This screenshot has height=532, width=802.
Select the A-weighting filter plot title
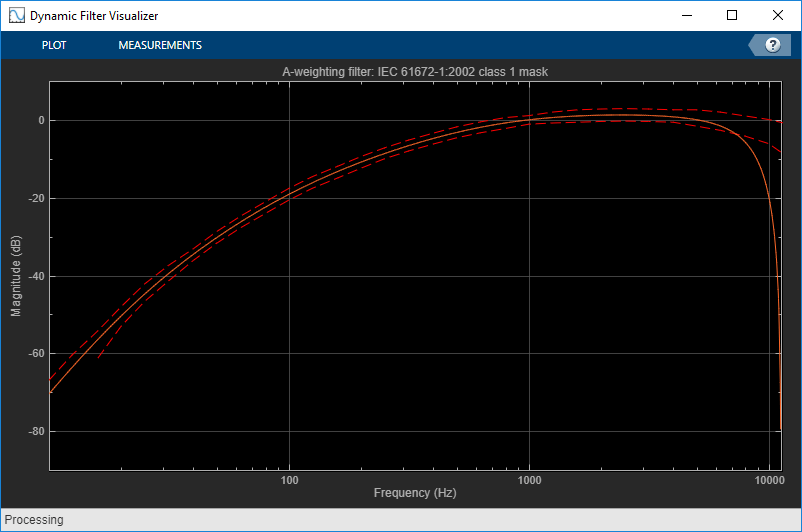415,72
